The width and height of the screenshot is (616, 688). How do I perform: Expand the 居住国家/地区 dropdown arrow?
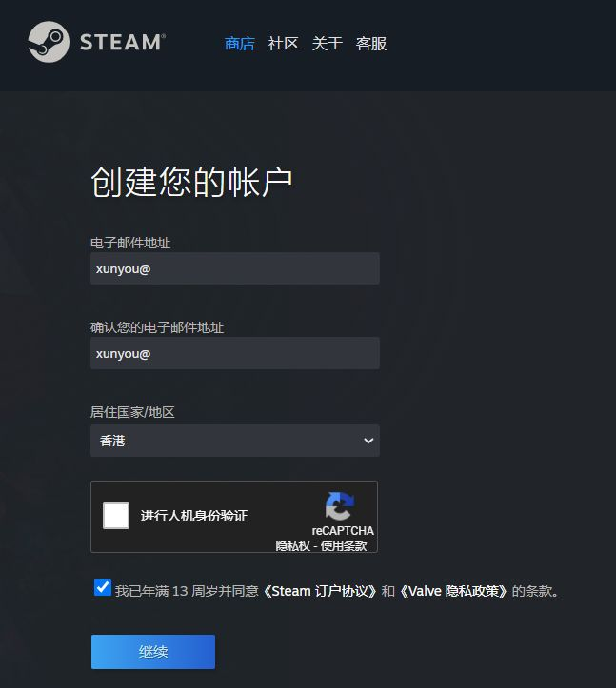coord(368,441)
